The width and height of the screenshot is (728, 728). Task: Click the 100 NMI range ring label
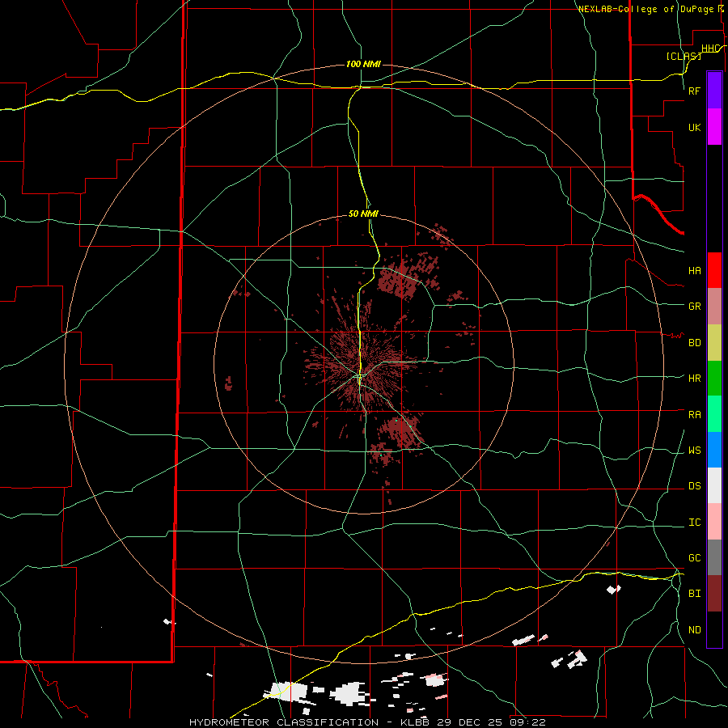point(363,64)
